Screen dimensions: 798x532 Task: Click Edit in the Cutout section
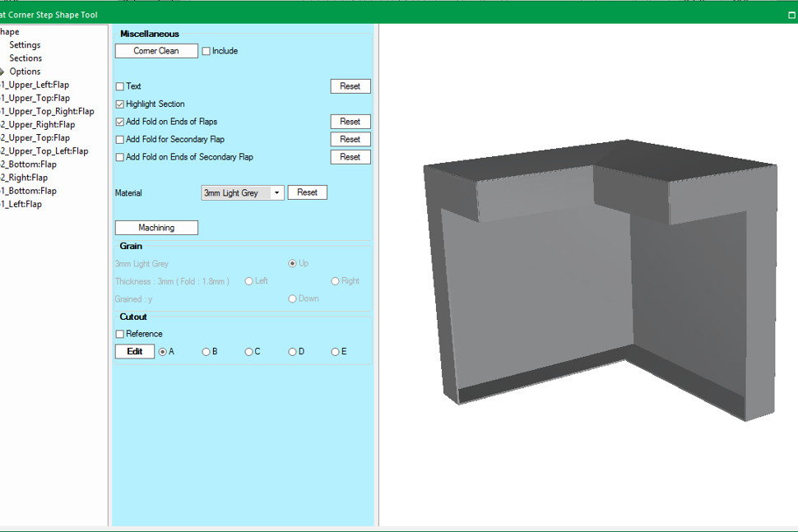[x=134, y=351]
